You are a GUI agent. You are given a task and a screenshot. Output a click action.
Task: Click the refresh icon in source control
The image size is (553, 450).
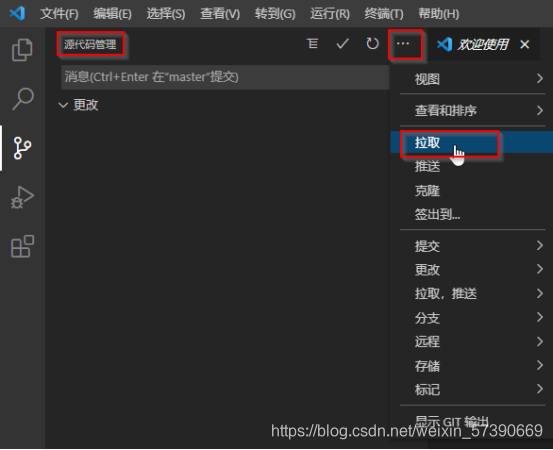(372, 44)
